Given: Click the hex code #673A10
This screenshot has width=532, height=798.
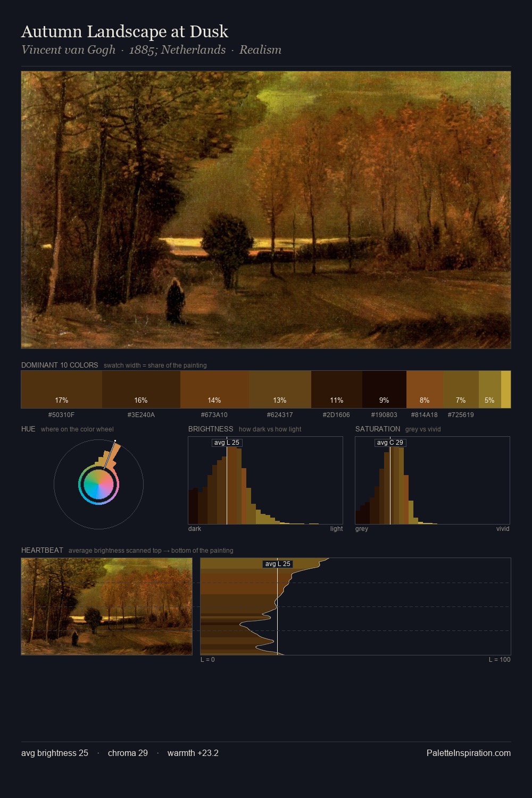Looking at the screenshot, I should click(x=214, y=414).
